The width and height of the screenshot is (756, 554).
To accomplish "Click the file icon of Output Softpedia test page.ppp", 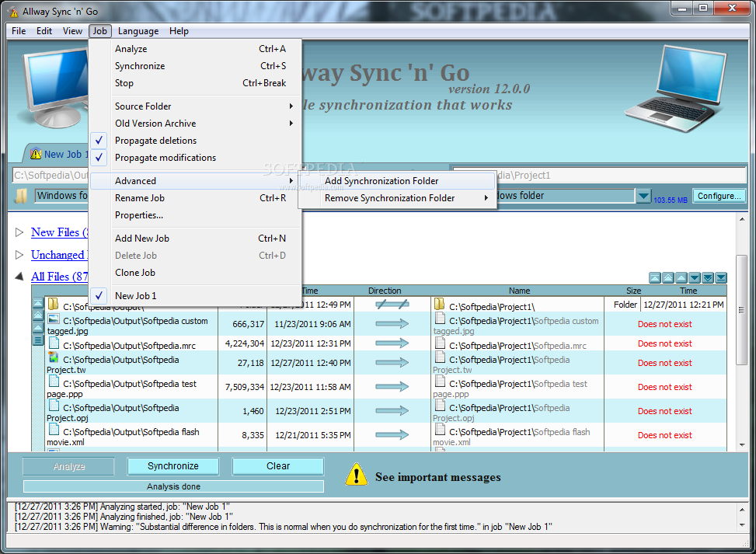I will point(54,382).
